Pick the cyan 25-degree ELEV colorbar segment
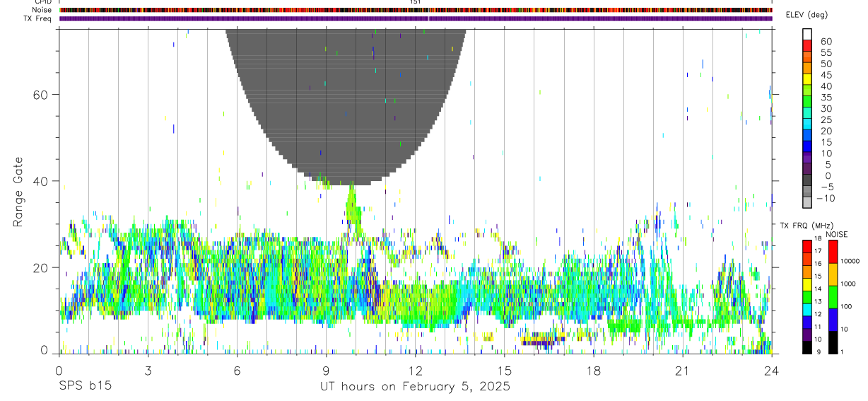This screenshot has height=401, width=868. pos(807,124)
